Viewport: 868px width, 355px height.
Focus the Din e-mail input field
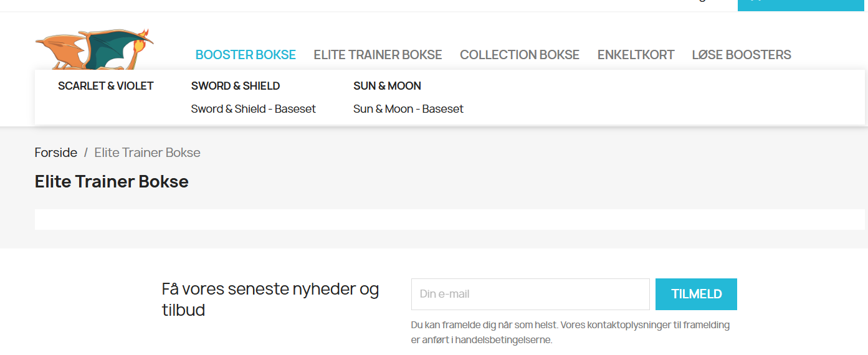[x=530, y=294]
